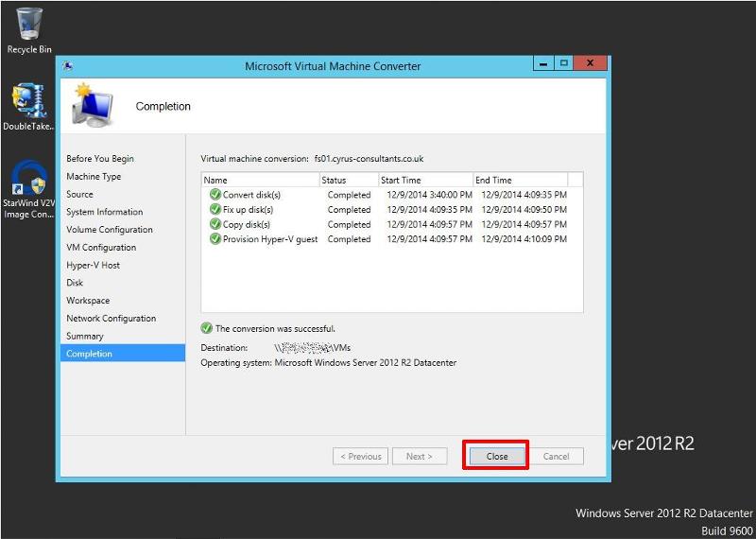756x539 pixels.
Task: Open the Summary step
Action: point(85,336)
